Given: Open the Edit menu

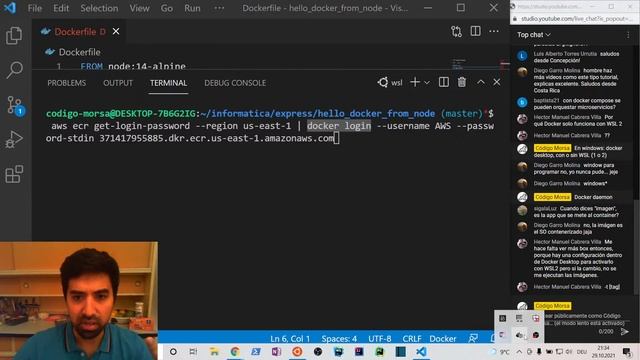Looking at the screenshot, I should (61, 8).
